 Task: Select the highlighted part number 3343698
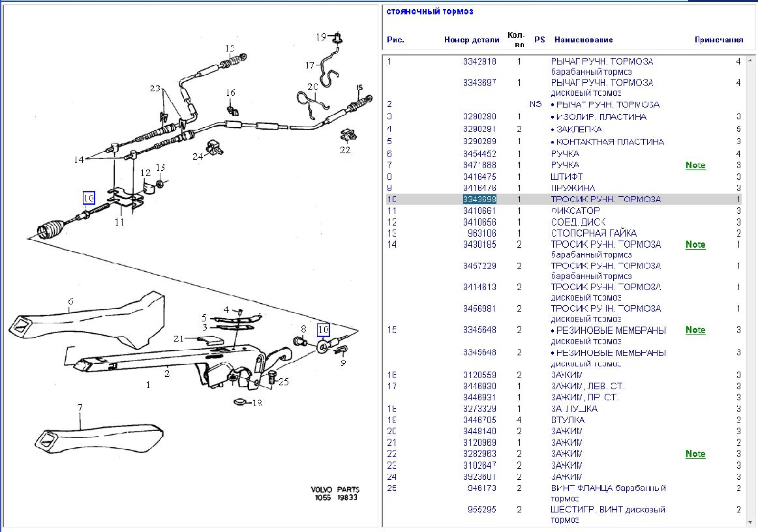pos(479,199)
